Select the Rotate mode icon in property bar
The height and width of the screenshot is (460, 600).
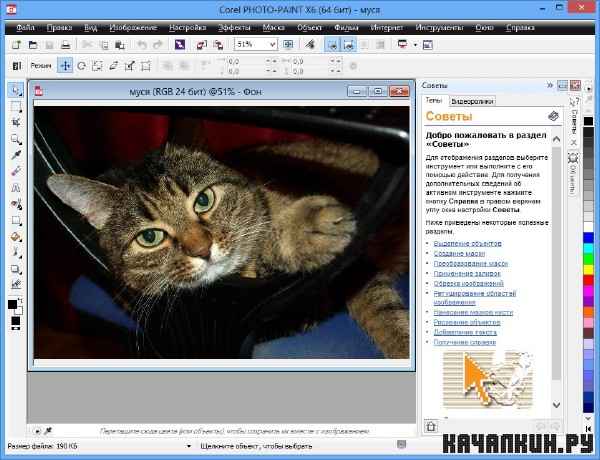pyautogui.click(x=81, y=66)
